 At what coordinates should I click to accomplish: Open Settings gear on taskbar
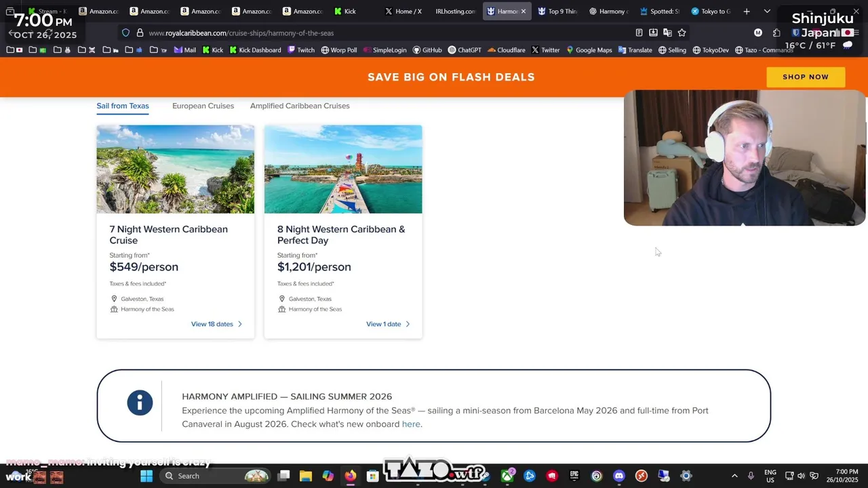pos(686,476)
